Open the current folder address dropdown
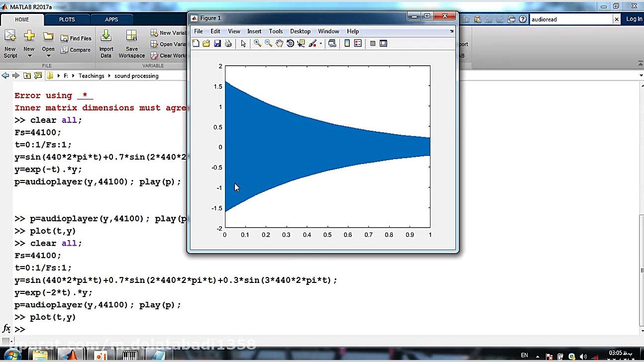The width and height of the screenshot is (644, 362). pyautogui.click(x=641, y=76)
